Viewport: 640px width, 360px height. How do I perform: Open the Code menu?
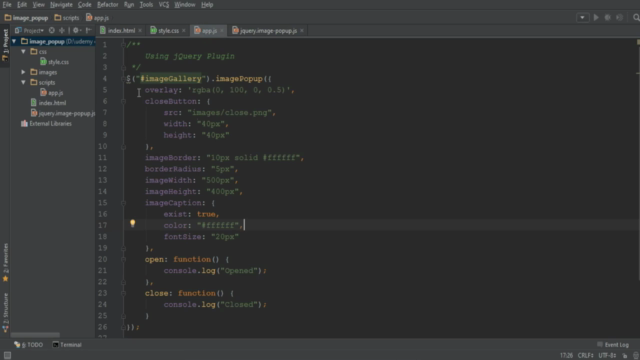click(84, 4)
